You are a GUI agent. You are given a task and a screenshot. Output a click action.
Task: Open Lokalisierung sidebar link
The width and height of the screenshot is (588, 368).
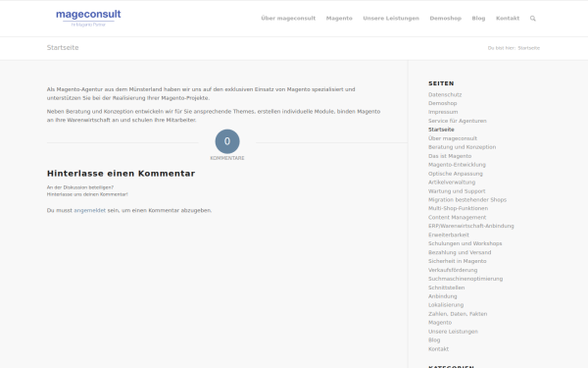pos(446,305)
